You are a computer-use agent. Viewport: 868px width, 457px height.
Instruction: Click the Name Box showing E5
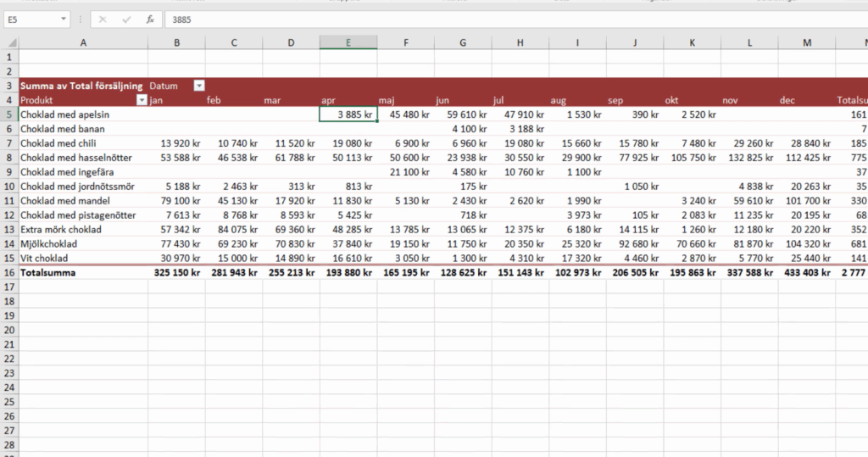click(x=31, y=19)
